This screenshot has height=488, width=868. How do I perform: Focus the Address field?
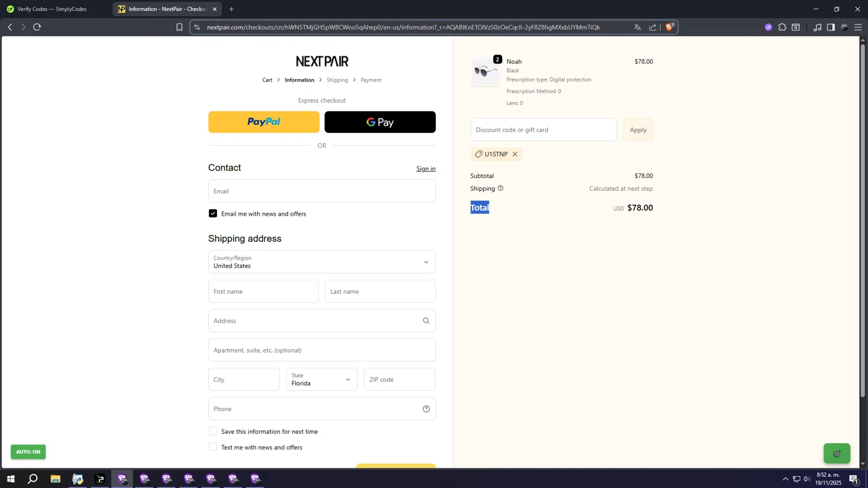[x=322, y=321]
